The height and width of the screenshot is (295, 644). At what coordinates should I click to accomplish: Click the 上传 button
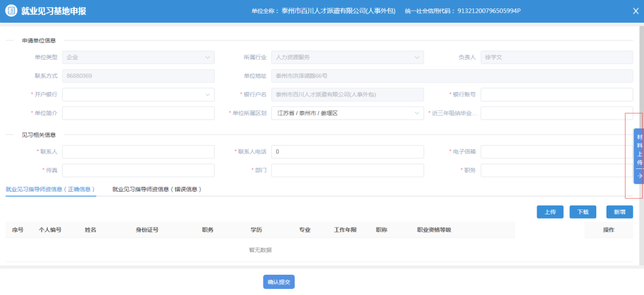550,211
